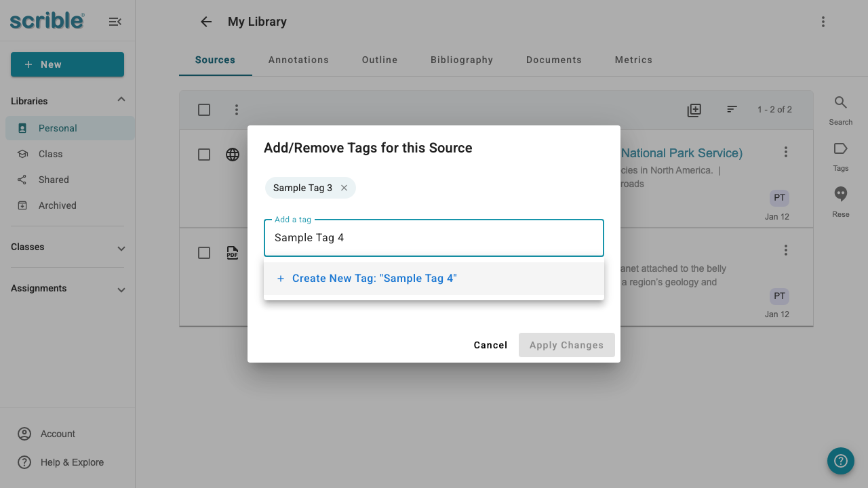Open National Park Service source options
The height and width of the screenshot is (488, 868).
coord(786,152)
